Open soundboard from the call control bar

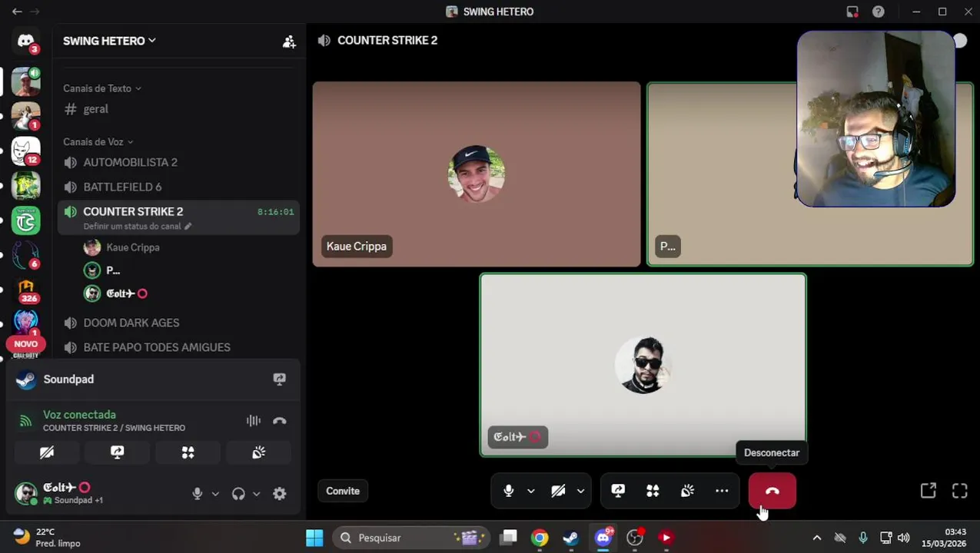click(x=687, y=491)
